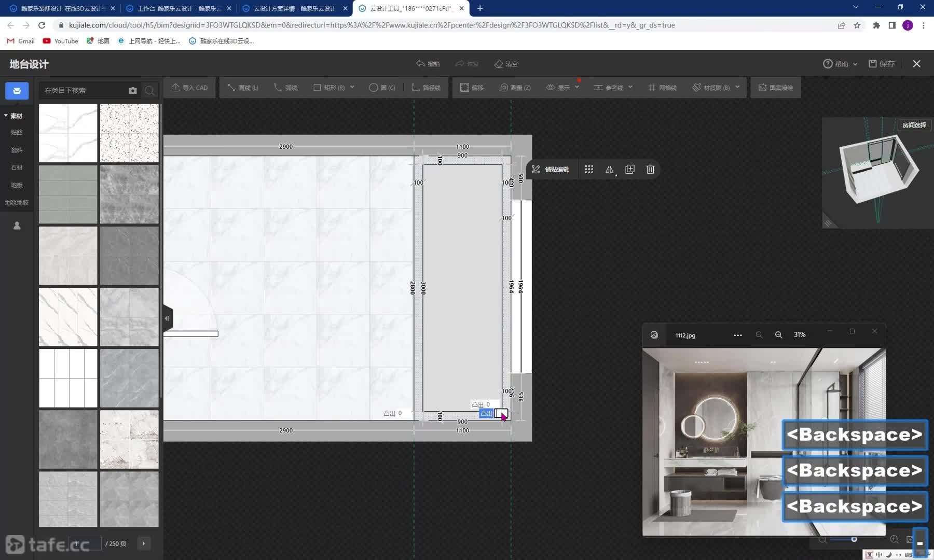934x560 pixels.
Task: Select the 瓷砖 tile category
Action: pyautogui.click(x=17, y=150)
